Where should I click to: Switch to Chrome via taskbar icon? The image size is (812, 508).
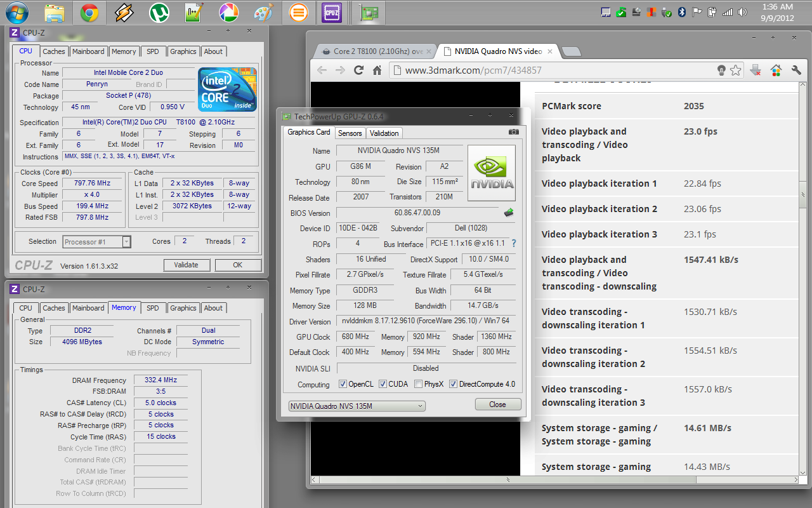pos(89,12)
